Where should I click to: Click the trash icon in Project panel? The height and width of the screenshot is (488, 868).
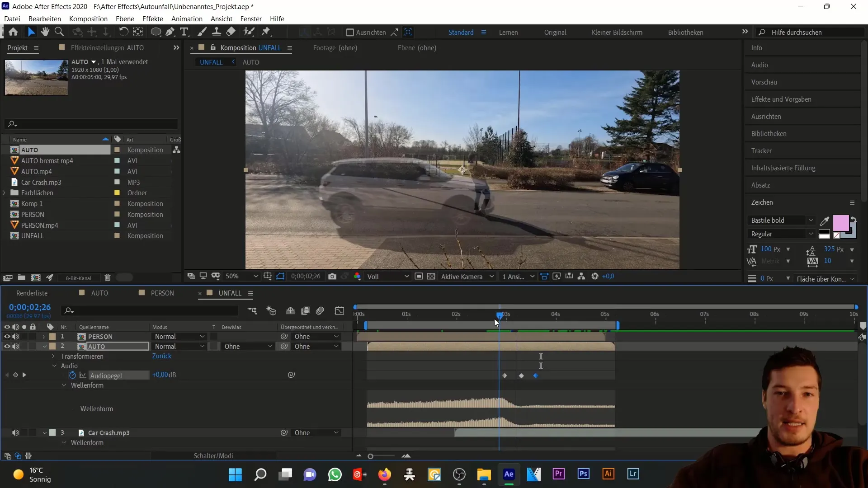click(108, 278)
